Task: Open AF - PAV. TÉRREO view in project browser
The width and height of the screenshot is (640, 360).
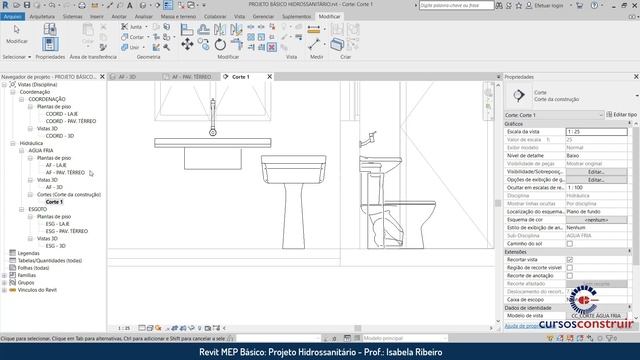Action: (65, 173)
